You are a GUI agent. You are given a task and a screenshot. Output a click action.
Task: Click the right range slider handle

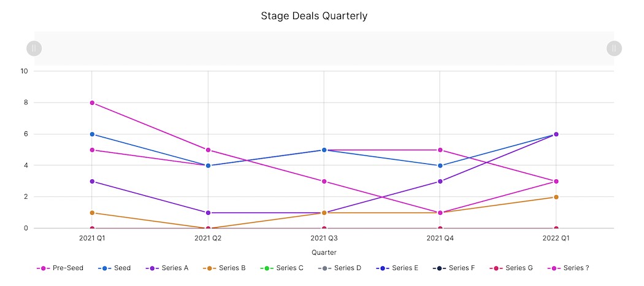point(614,48)
